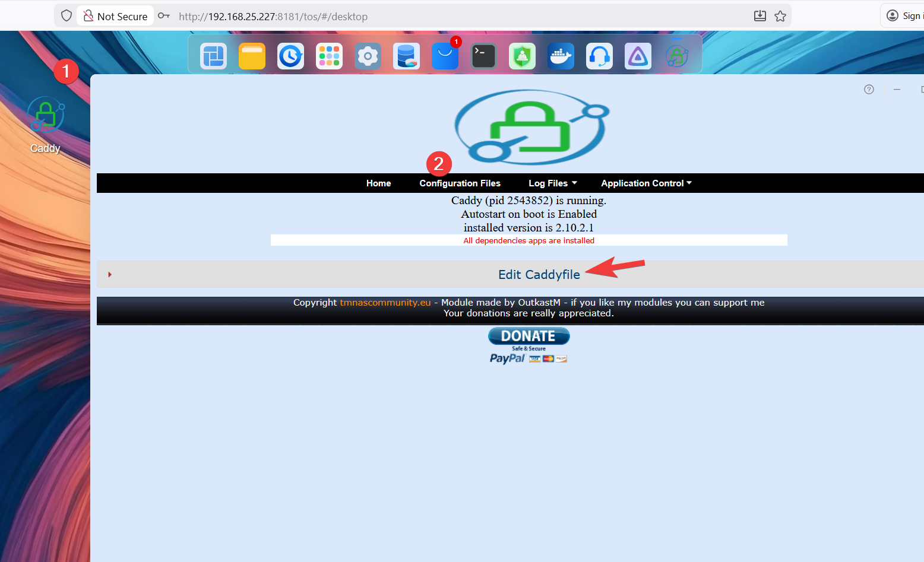This screenshot has width=924, height=562.
Task: Go to the Home menu item
Action: [x=378, y=183]
